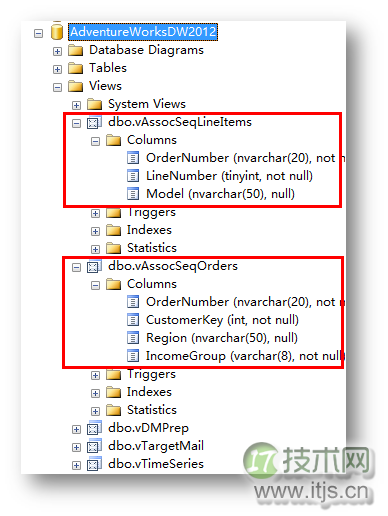Collapse the dbo.vAssocSeqOrders view node
Viewport: 388px width, 516px height.
[76, 267]
